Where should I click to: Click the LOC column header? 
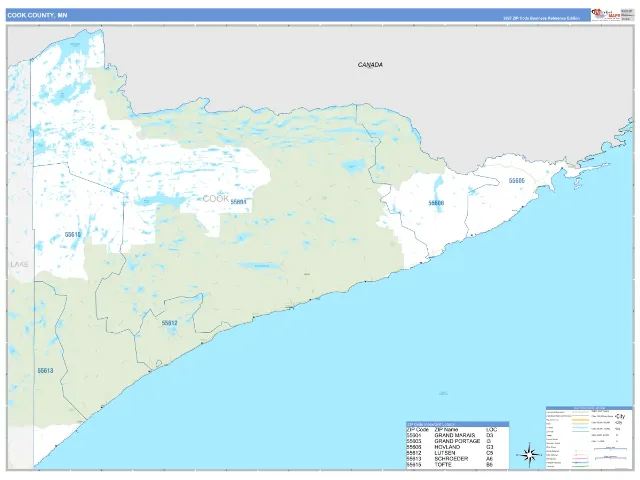coord(491,430)
